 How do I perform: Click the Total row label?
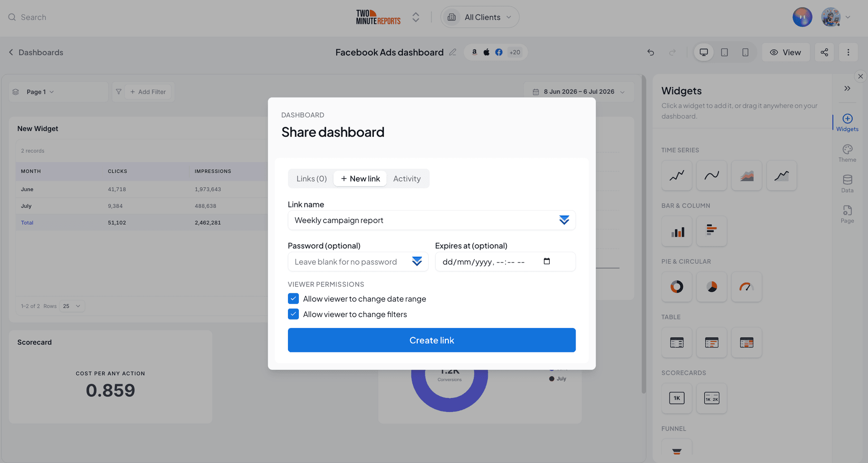point(27,223)
